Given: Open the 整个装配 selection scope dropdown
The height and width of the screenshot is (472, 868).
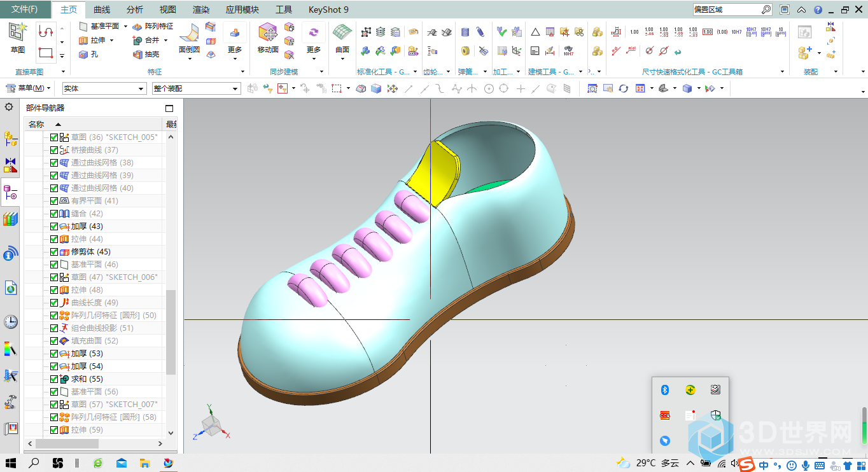Looking at the screenshot, I should pyautogui.click(x=196, y=88).
